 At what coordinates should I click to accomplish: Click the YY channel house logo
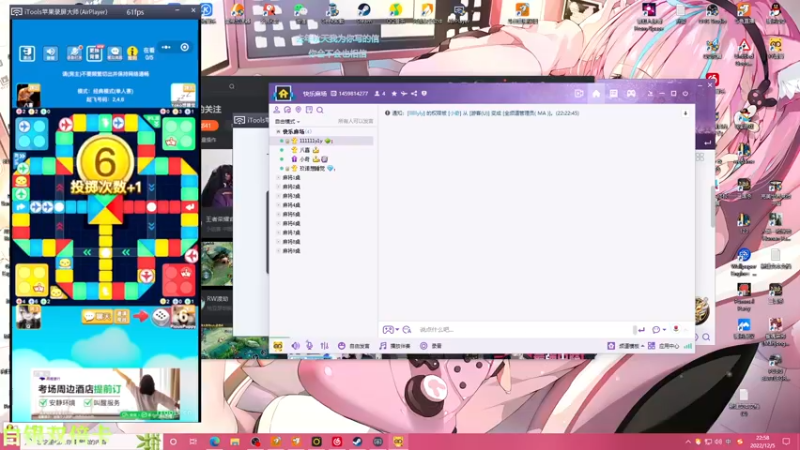[x=283, y=93]
